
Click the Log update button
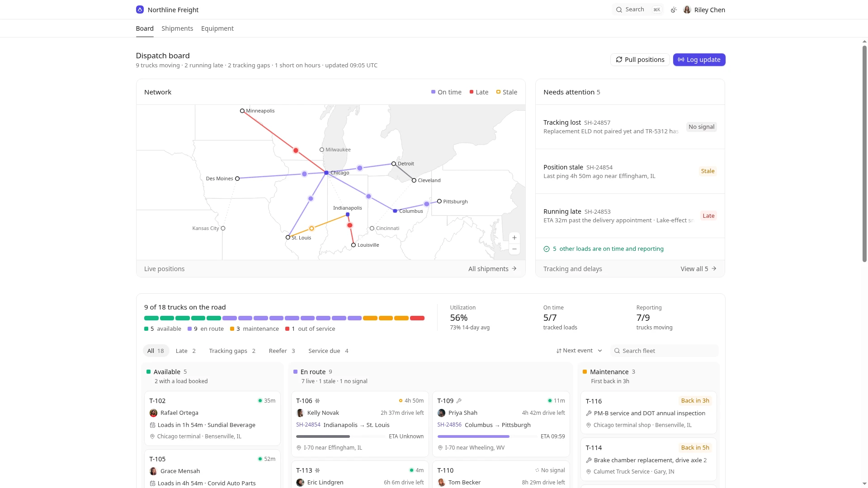tap(699, 60)
